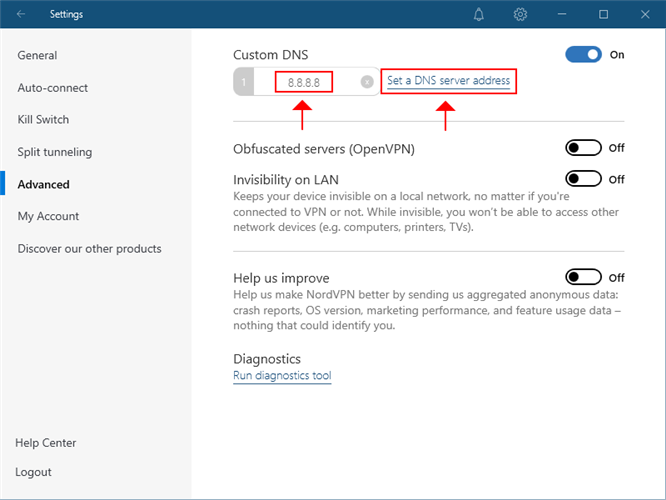Viewport: 666px width, 500px height.
Task: Click Set a DNS server address link
Action: coord(448,81)
